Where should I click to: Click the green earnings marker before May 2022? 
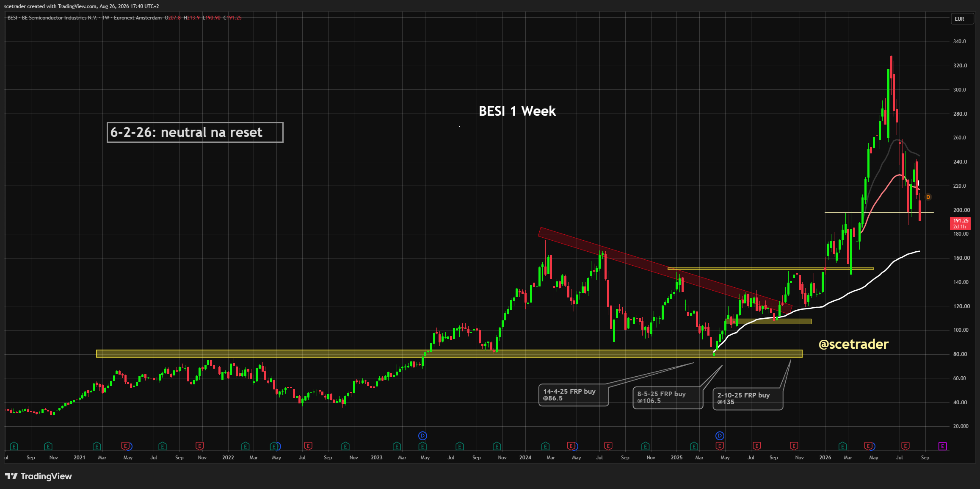coord(274,446)
